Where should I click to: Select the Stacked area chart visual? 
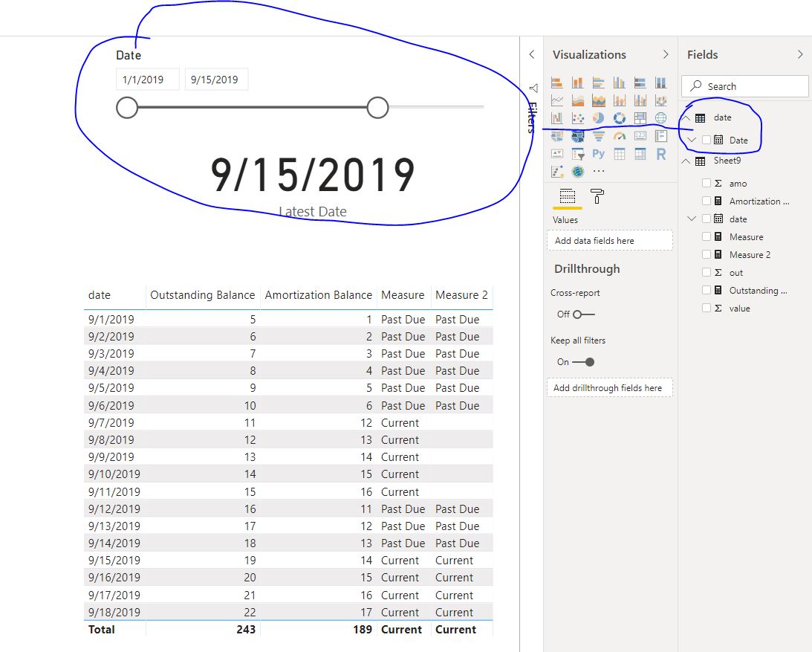pyautogui.click(x=599, y=100)
